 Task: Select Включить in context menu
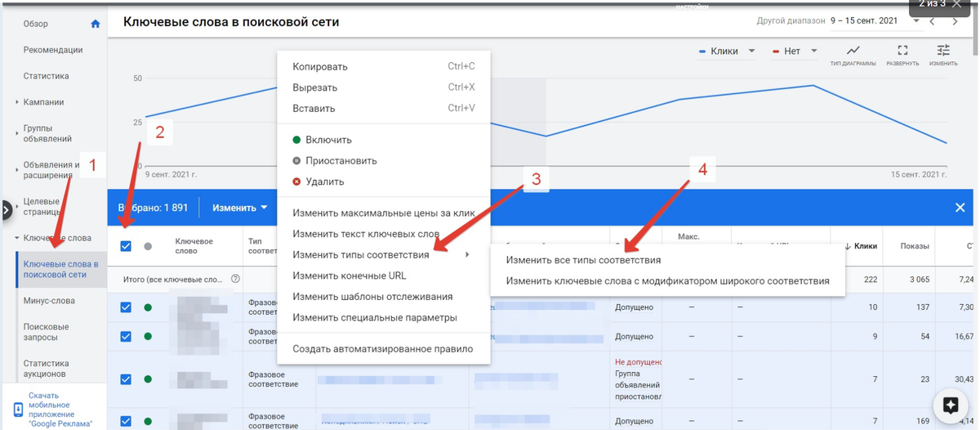(x=383, y=140)
